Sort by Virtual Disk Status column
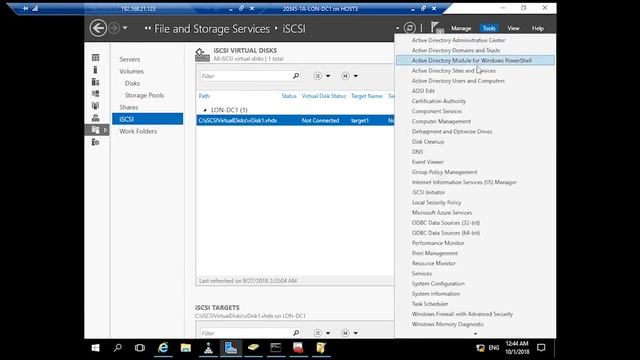The image size is (640, 360). pyautogui.click(x=324, y=96)
